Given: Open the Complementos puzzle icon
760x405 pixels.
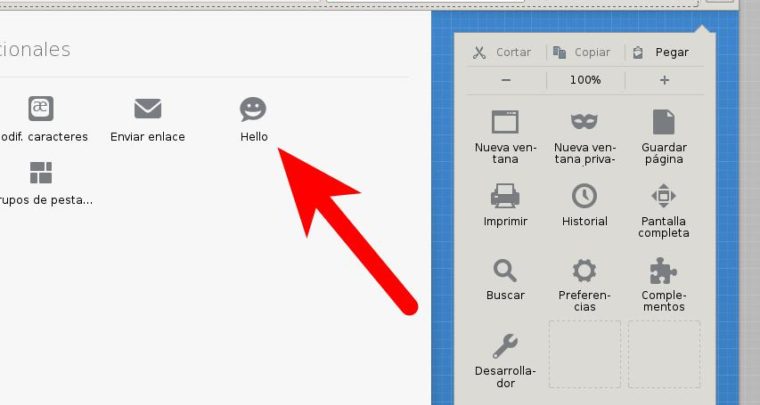Looking at the screenshot, I should click(664, 271).
